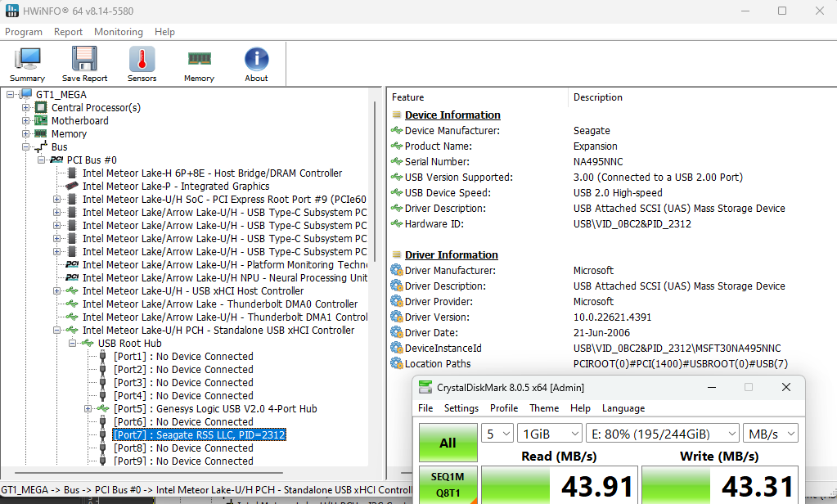Click the Device Information section icon
The width and height of the screenshot is (837, 504).
point(397,115)
